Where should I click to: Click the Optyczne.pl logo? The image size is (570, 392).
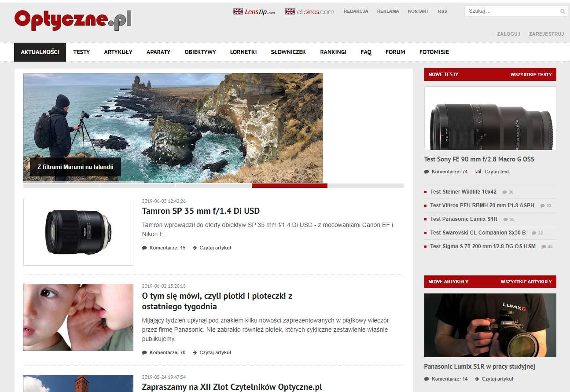pyautogui.click(x=73, y=20)
